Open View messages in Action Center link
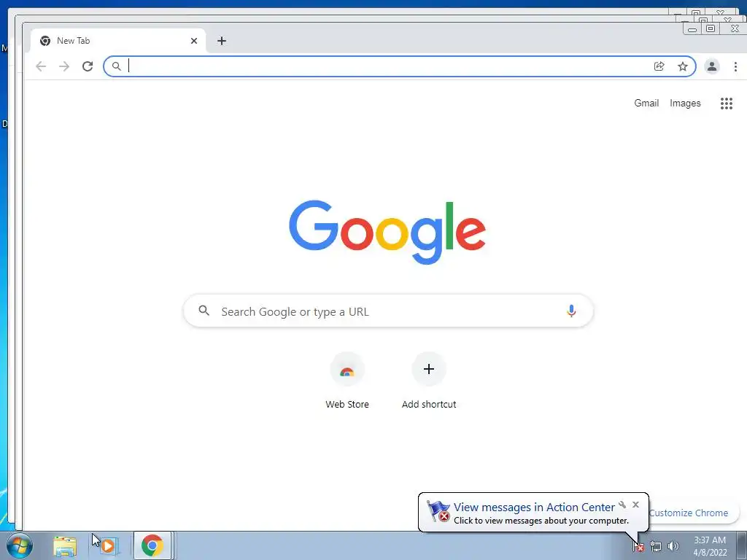This screenshot has width=747, height=560. (534, 507)
